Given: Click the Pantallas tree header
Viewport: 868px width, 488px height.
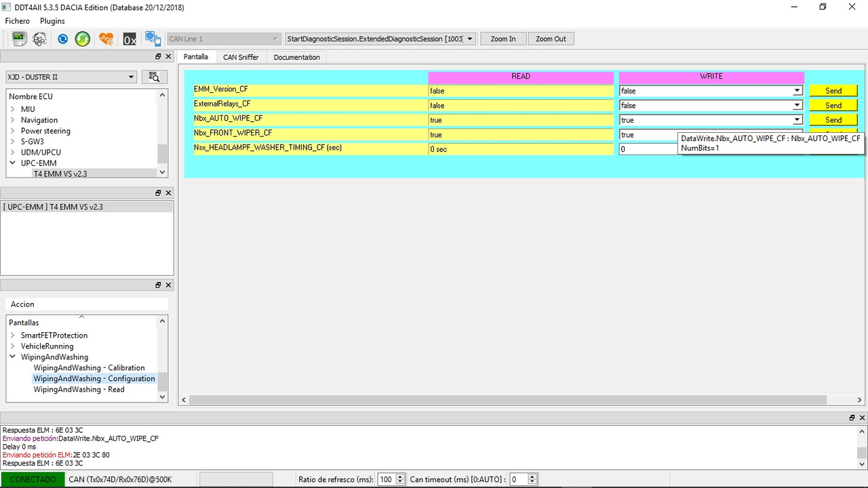Looking at the screenshot, I should coord(81,323).
